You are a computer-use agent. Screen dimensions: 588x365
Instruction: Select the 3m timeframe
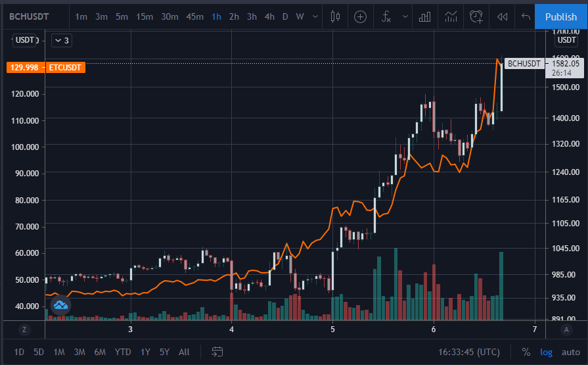[101, 16]
